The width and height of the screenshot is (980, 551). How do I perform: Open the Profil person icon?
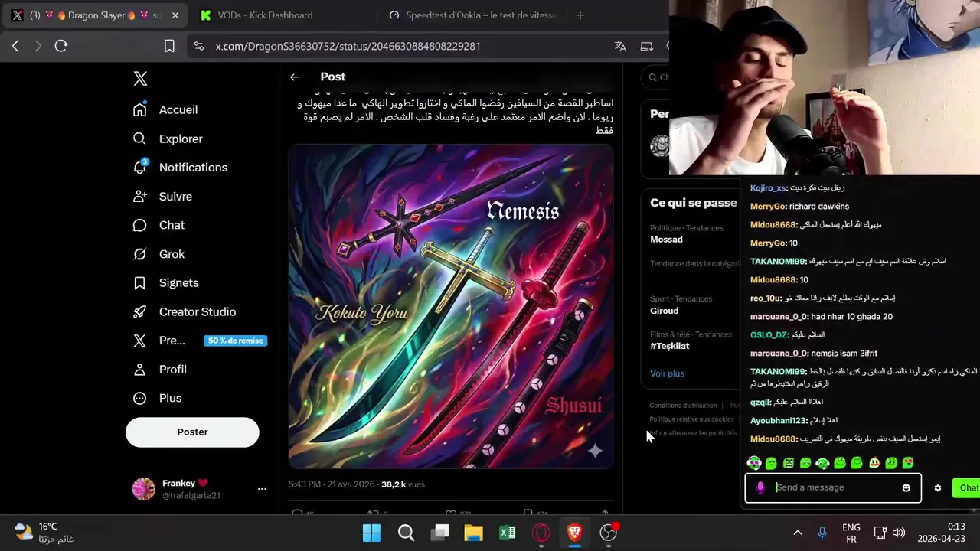(x=139, y=369)
